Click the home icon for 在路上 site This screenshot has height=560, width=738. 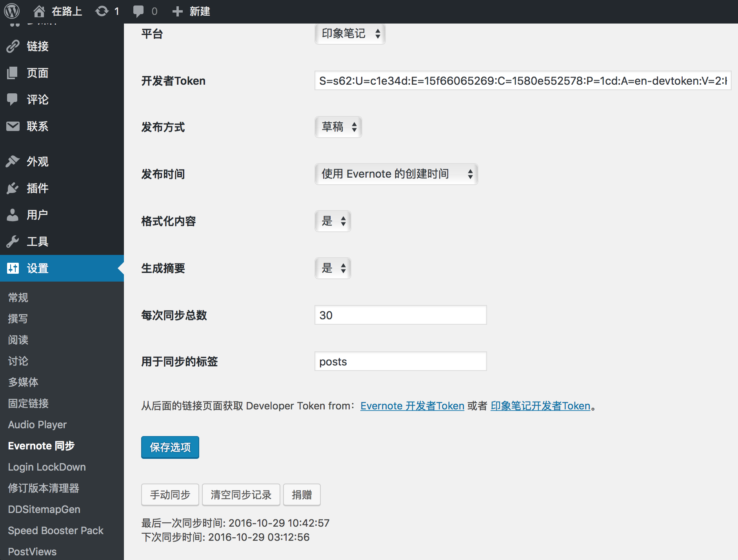click(39, 11)
